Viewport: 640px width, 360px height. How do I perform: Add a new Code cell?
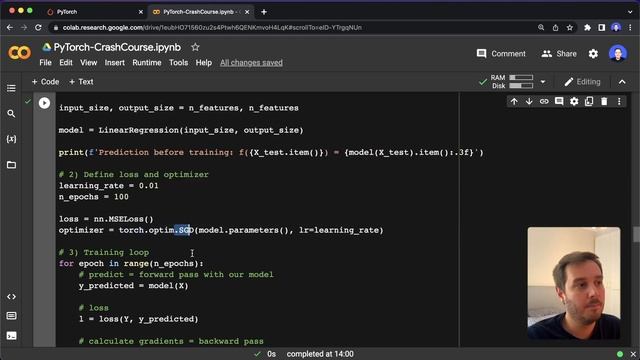(45, 82)
